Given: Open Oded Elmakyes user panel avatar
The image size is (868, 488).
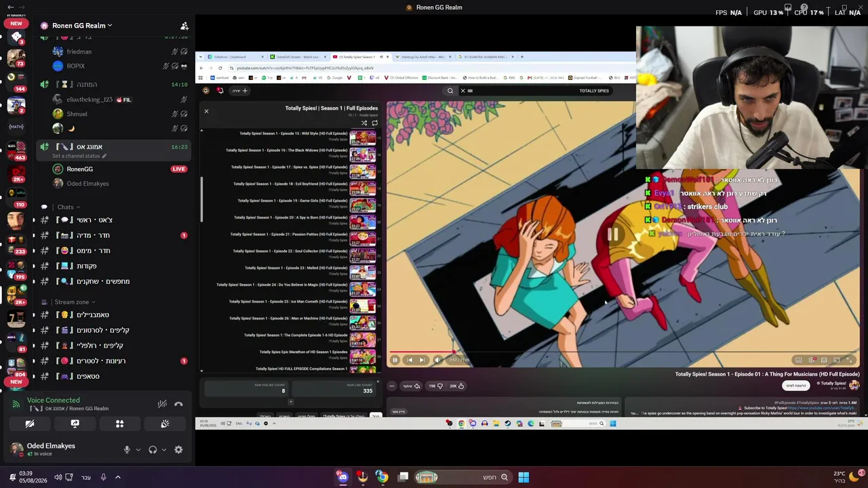Looking at the screenshot, I should [16, 449].
